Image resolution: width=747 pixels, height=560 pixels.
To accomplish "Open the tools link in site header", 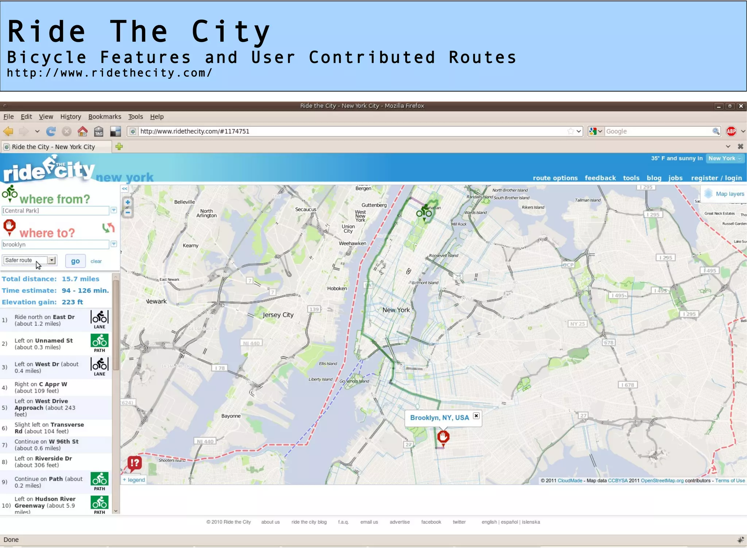I will click(631, 178).
